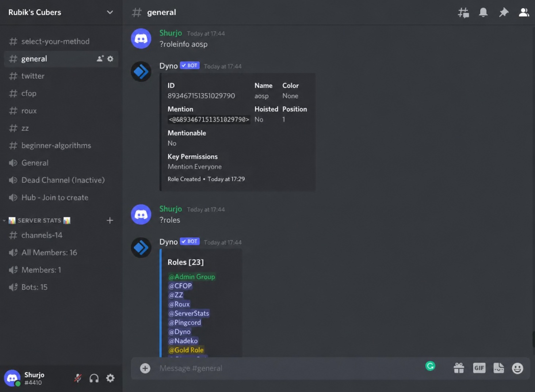Select the Bots: 15 voice channel
535x392 pixels.
pos(61,287)
